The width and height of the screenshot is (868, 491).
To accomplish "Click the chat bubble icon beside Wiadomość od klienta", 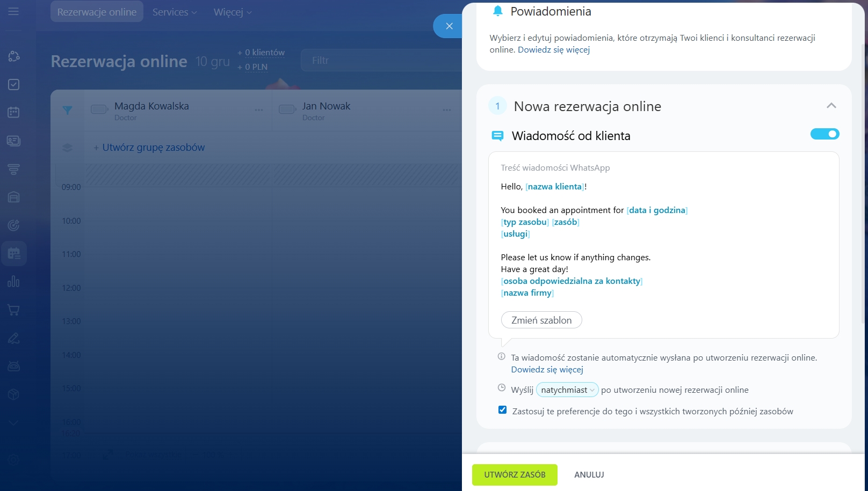I will [498, 136].
